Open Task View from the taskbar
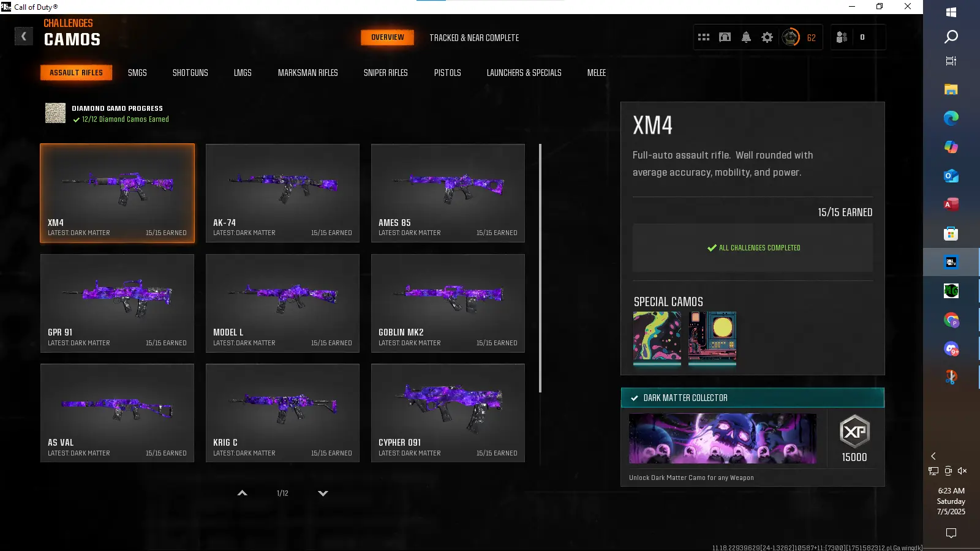This screenshot has height=551, width=980. [x=951, y=61]
